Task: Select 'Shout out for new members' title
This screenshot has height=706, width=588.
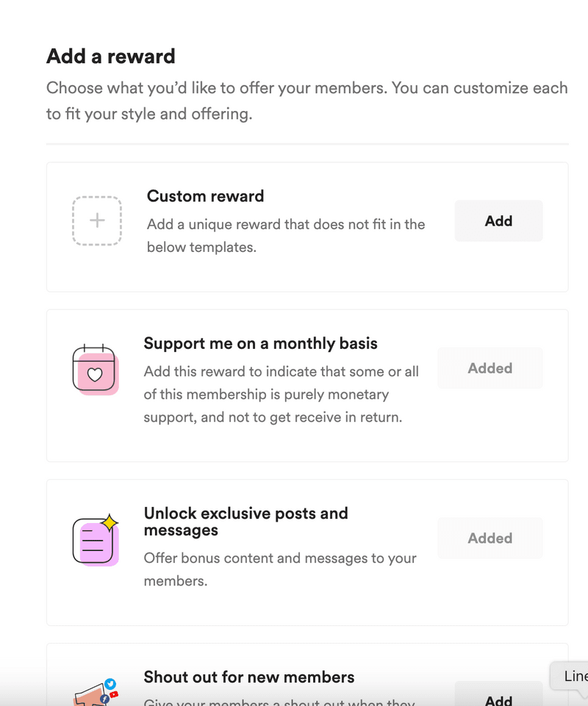Action: click(x=248, y=677)
